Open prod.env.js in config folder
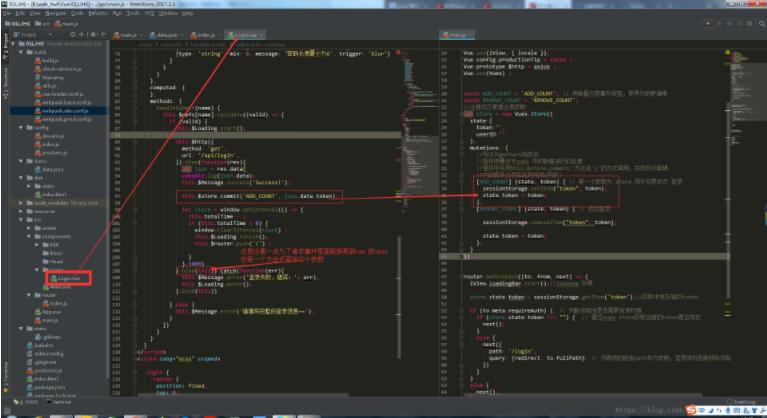The image size is (767, 418). (x=51, y=153)
